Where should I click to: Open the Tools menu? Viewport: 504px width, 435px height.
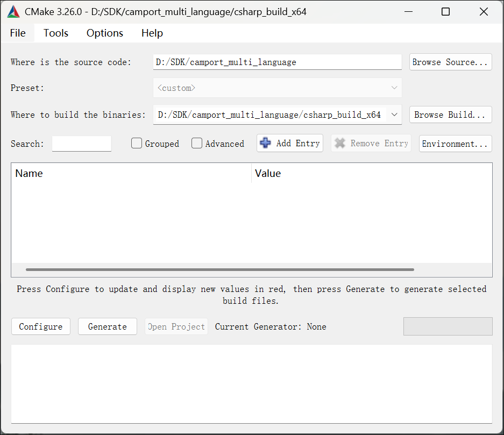click(x=56, y=33)
